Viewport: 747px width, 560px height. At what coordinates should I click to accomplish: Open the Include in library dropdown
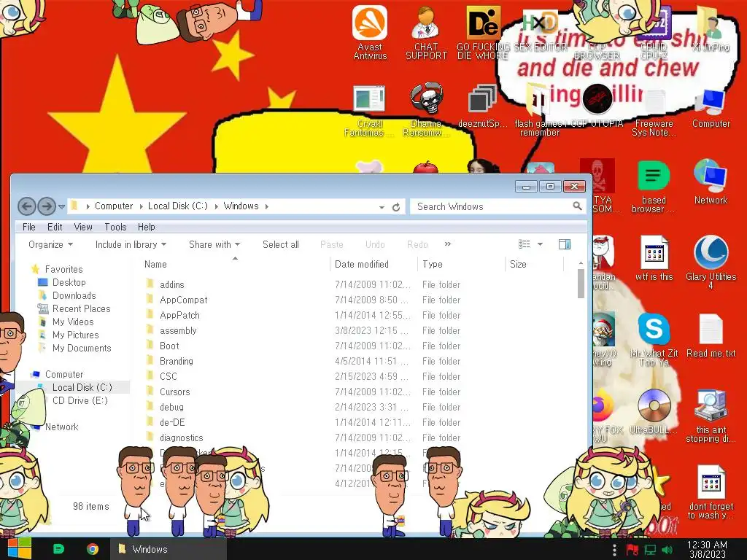(x=131, y=244)
